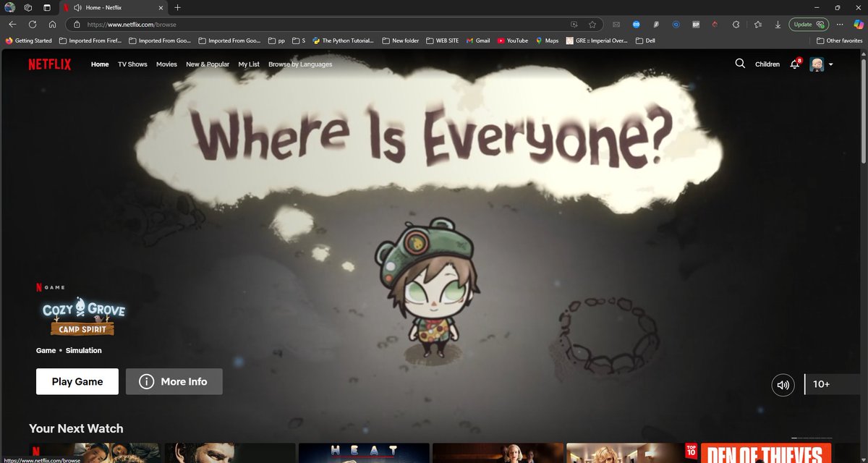Open the Netflix search magnifier
This screenshot has height=463, width=868.
740,64
